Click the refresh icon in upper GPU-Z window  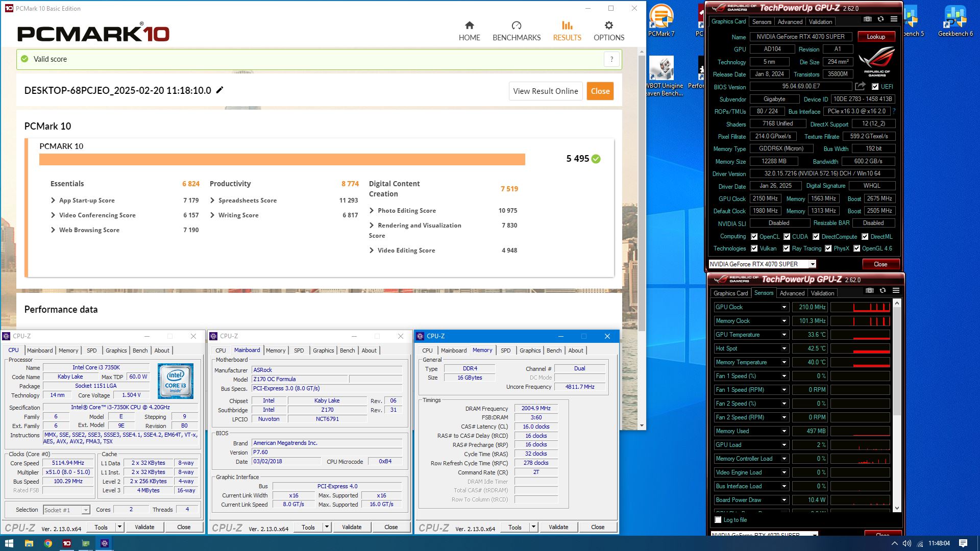[x=880, y=19]
